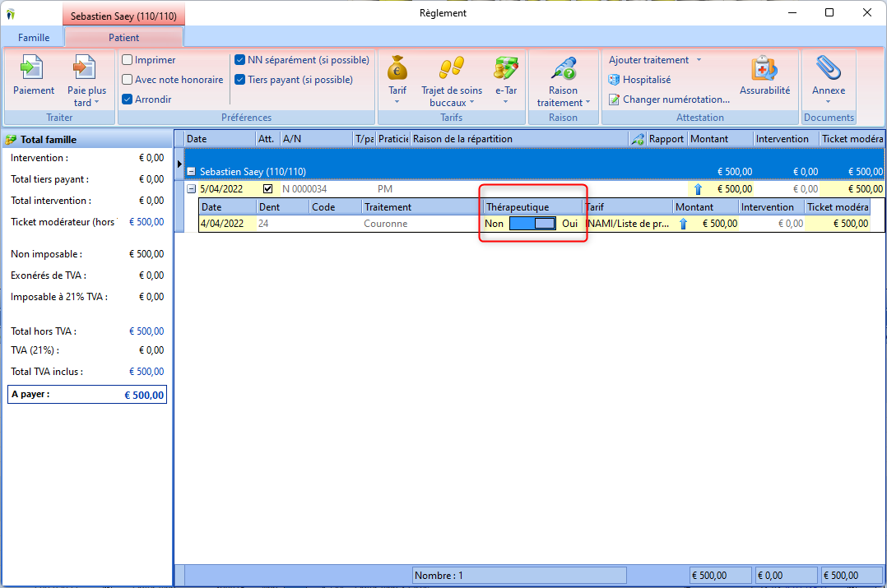Select Sebastien Saey (110/110) title tab
The image size is (887, 588).
click(x=123, y=16)
